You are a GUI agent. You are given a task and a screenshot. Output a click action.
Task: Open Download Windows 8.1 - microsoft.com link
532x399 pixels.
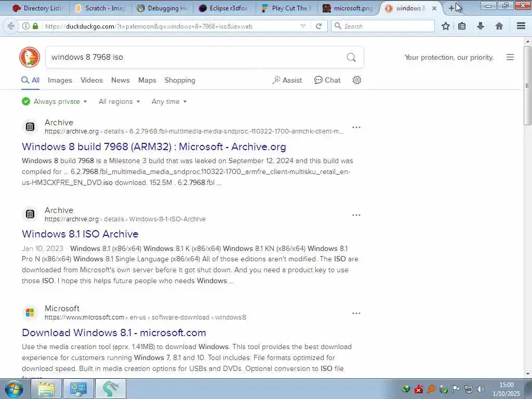coord(114,332)
